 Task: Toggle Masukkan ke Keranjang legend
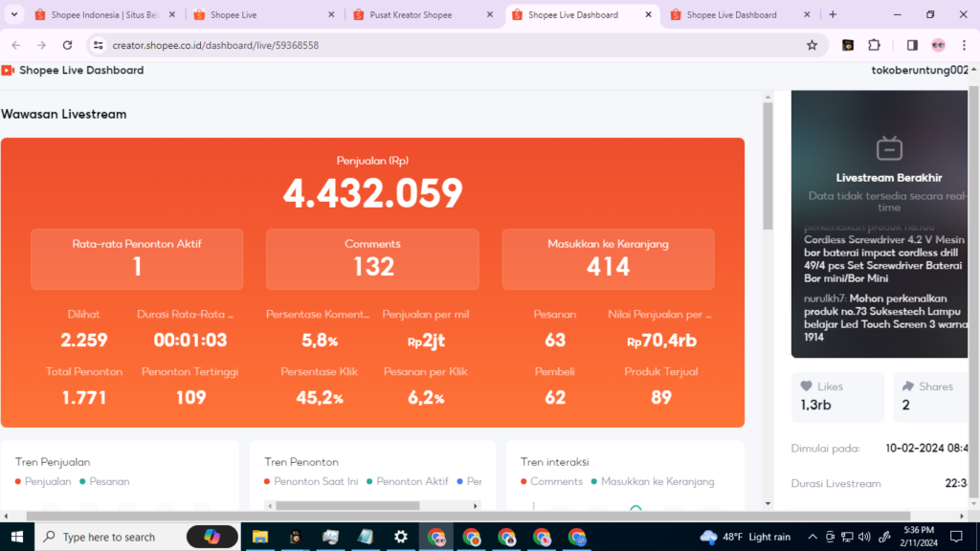coord(653,482)
